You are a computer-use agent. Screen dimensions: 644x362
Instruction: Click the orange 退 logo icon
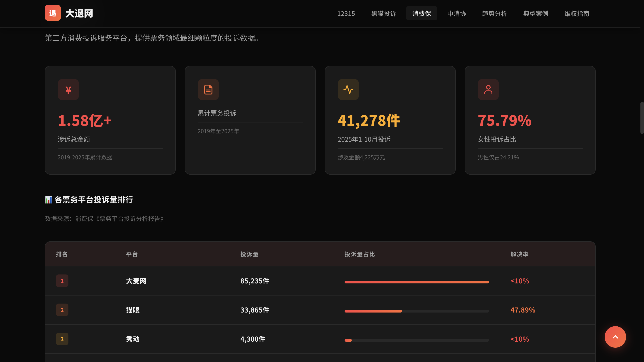[53, 13]
